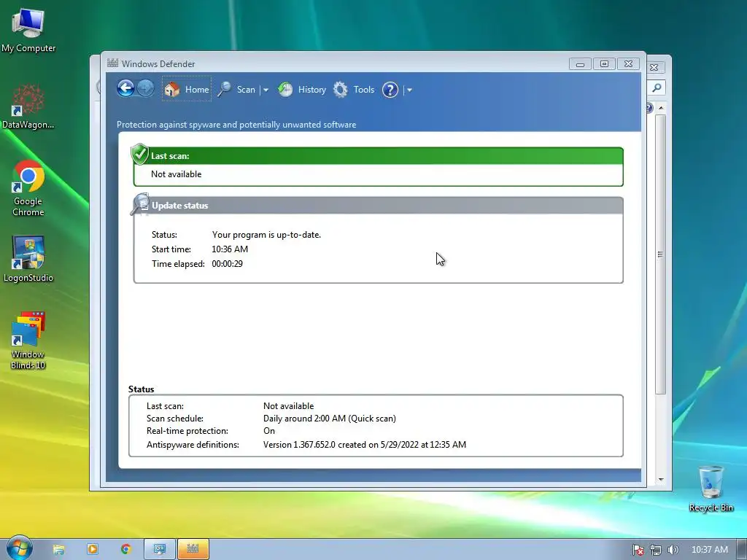The width and height of the screenshot is (747, 560).
Task: Click the search magnifier in background window
Action: (x=657, y=87)
